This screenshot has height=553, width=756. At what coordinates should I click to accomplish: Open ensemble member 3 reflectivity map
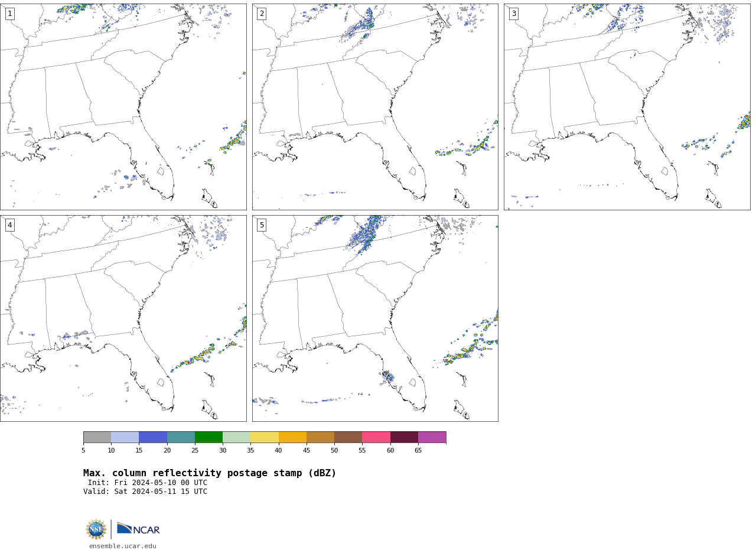point(627,107)
